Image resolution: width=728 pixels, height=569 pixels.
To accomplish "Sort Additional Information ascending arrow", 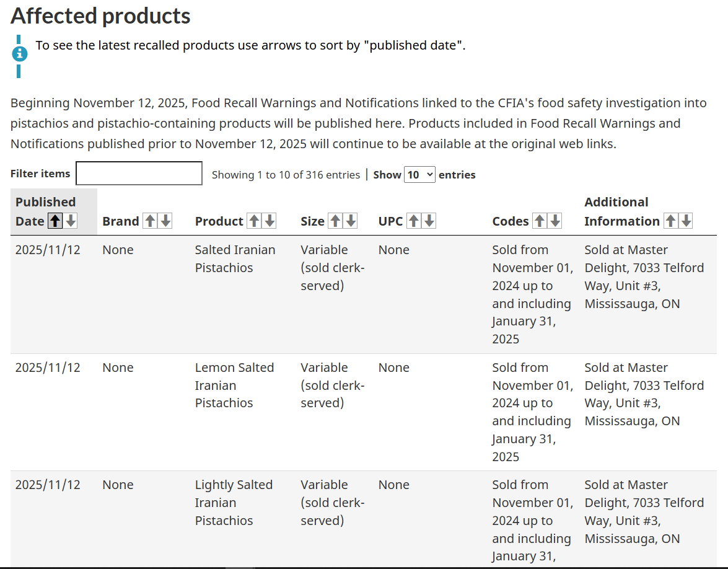I will [670, 221].
